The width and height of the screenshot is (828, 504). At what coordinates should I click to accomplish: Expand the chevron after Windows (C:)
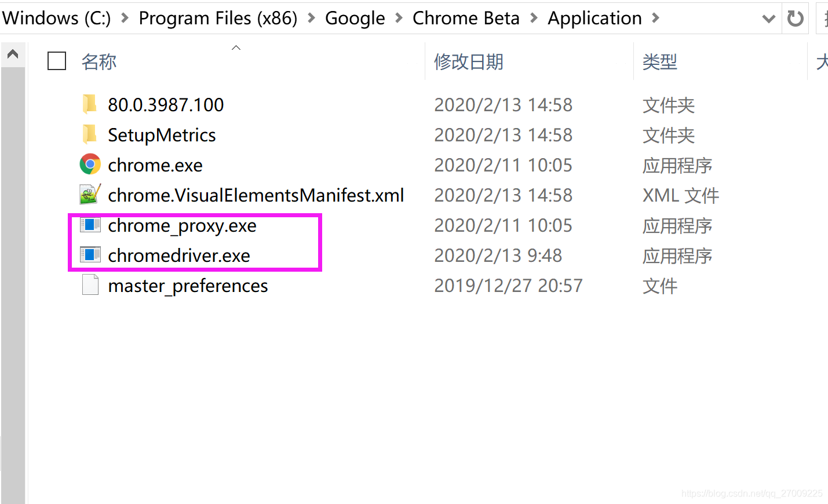coord(125,19)
